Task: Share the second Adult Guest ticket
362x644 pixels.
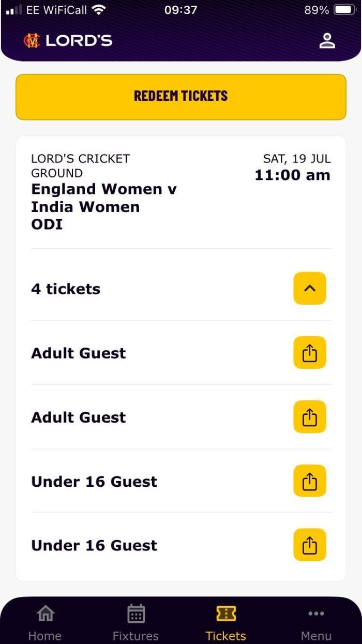Action: click(309, 417)
